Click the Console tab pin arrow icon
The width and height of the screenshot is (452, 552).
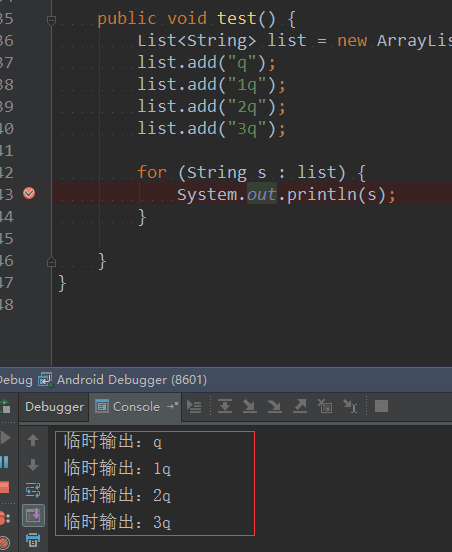172,406
